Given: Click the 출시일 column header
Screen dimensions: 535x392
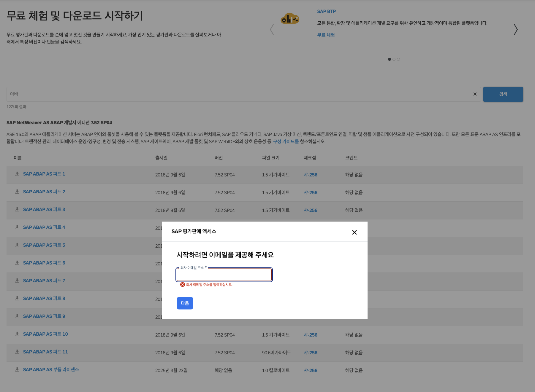Looking at the screenshot, I should [x=162, y=157].
